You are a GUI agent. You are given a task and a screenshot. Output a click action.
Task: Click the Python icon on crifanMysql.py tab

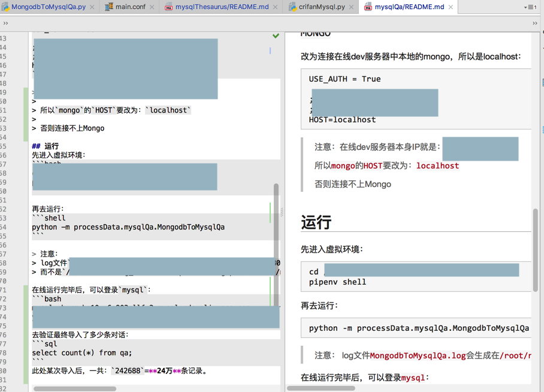click(292, 7)
